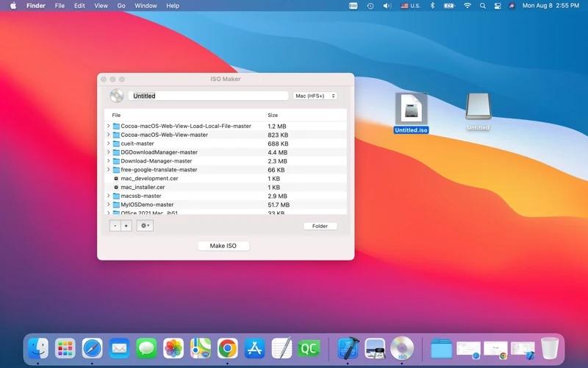The image size is (588, 368).
Task: Click the Make ISO button
Action: [223, 246]
